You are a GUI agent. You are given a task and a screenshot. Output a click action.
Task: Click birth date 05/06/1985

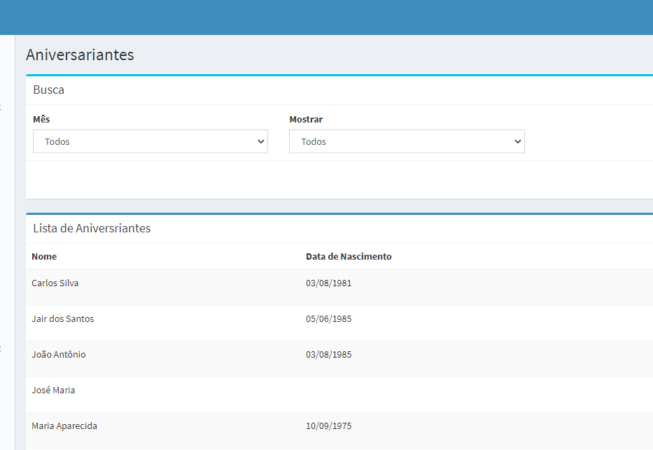(328, 319)
